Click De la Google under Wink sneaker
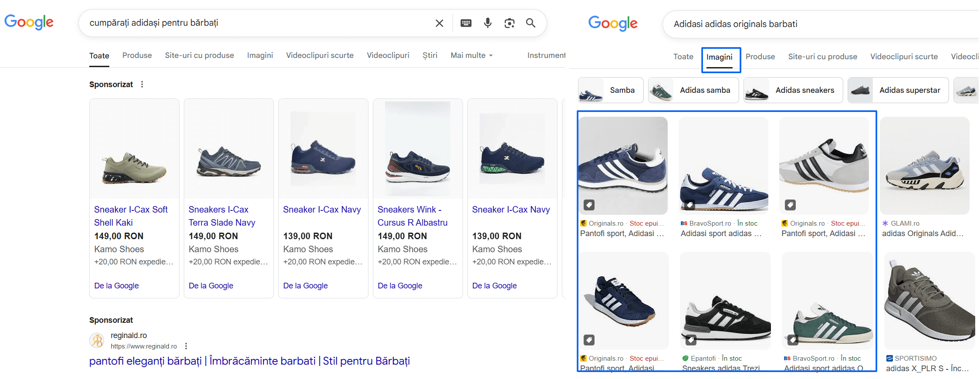The width and height of the screenshot is (980, 379). (400, 286)
